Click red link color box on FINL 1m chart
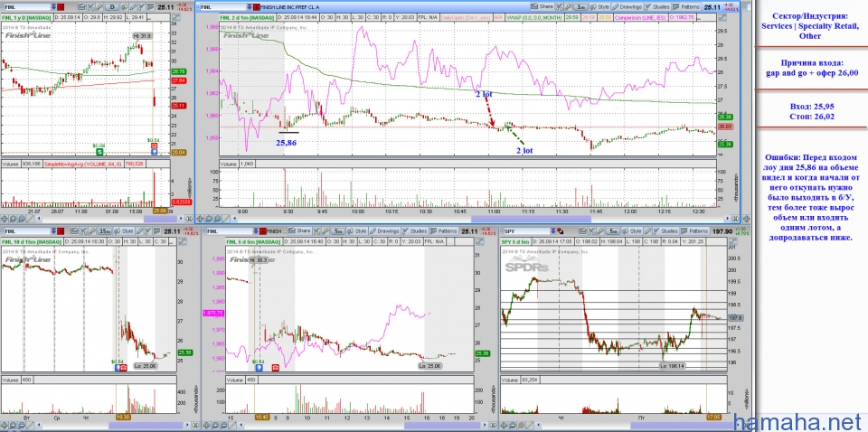This screenshot has height=432, width=868. tap(256, 6)
